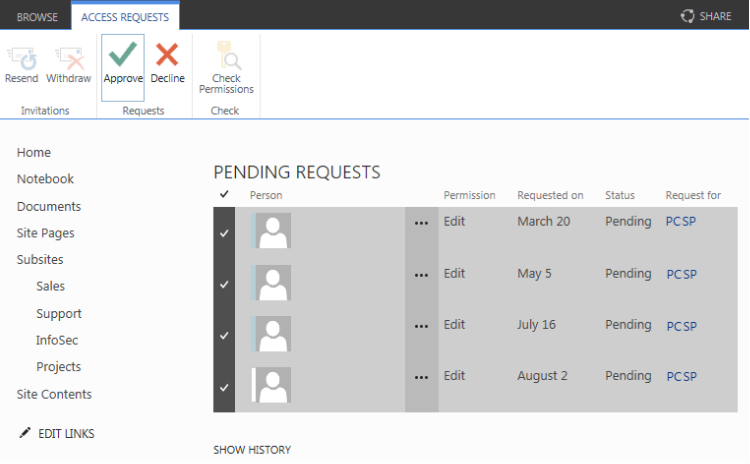
Task: Click Edit permission in March 20 row
Action: tap(454, 221)
